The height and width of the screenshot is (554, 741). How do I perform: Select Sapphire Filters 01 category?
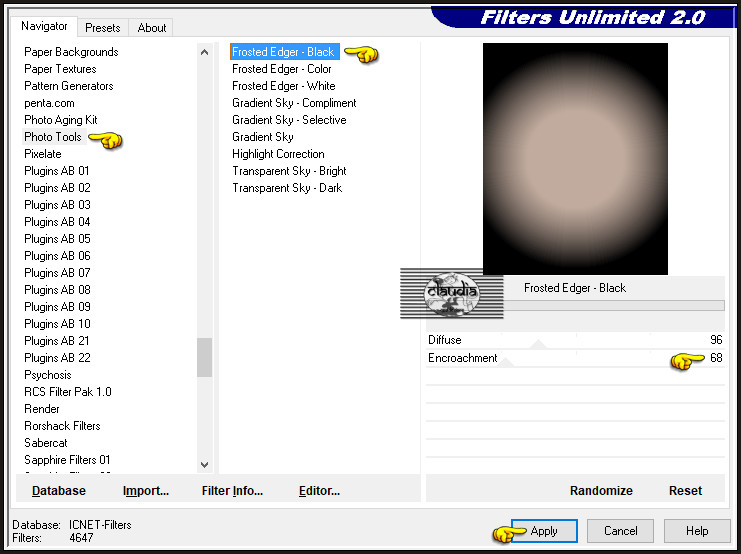tap(67, 460)
